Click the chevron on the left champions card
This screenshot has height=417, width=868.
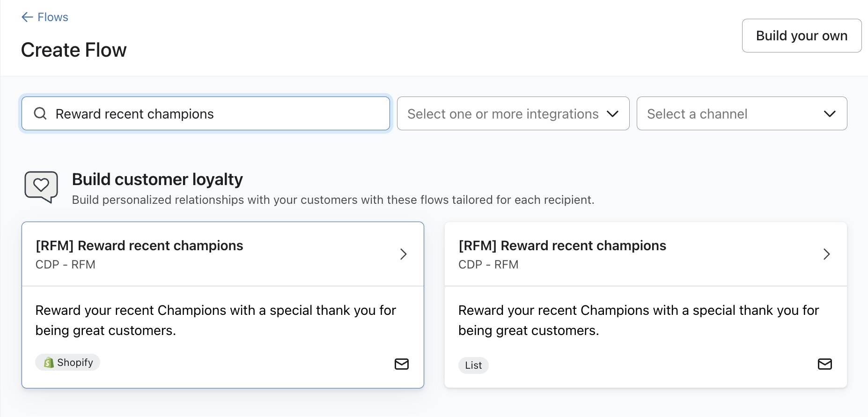tap(403, 254)
